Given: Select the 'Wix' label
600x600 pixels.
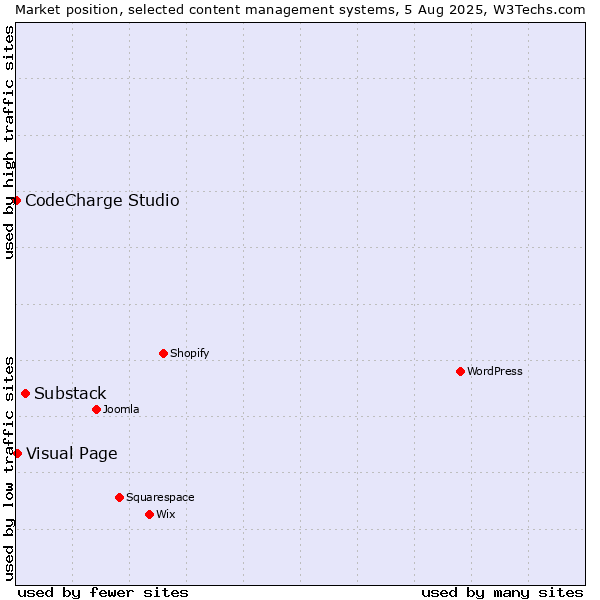Looking at the screenshot, I should coord(165,514).
